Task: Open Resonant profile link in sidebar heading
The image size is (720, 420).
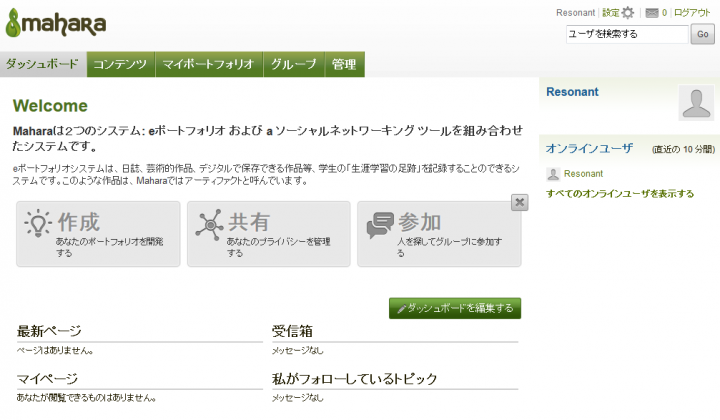Action: pos(572,92)
